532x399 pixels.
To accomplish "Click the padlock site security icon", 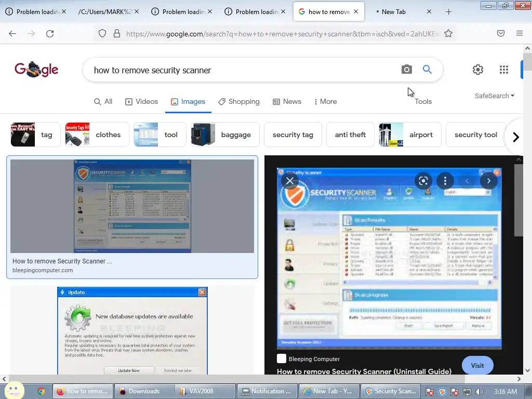I will 117,33.
